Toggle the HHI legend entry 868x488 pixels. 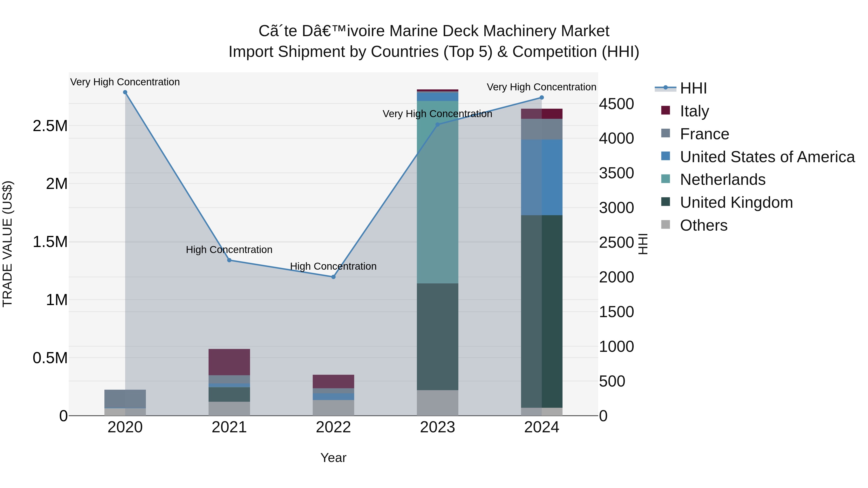pos(681,88)
